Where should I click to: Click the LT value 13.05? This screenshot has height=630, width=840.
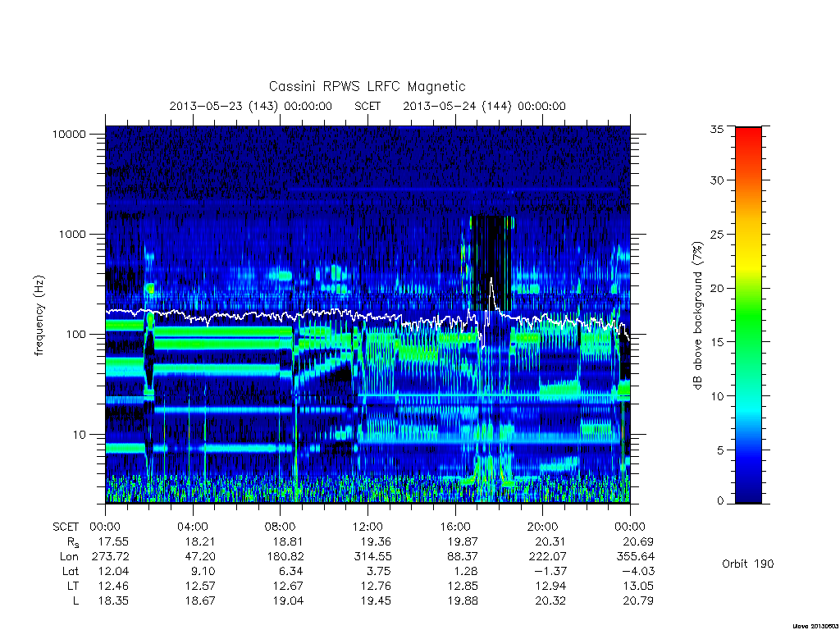pos(637,586)
